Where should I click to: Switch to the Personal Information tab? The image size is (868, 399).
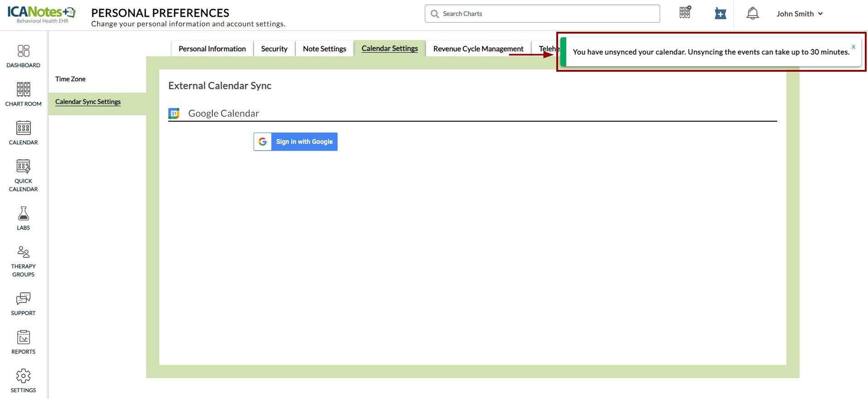[212, 49]
